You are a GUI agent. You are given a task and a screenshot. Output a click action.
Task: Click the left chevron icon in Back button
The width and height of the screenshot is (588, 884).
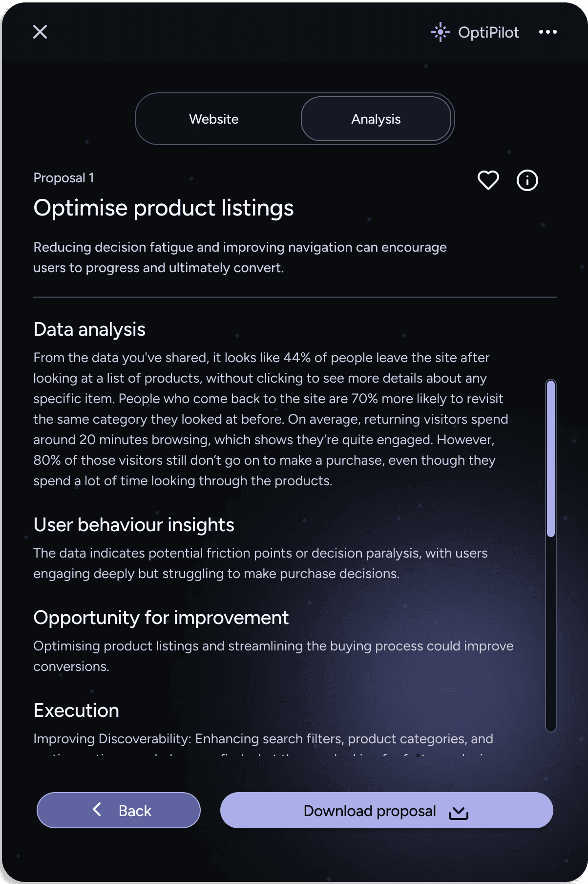point(97,809)
